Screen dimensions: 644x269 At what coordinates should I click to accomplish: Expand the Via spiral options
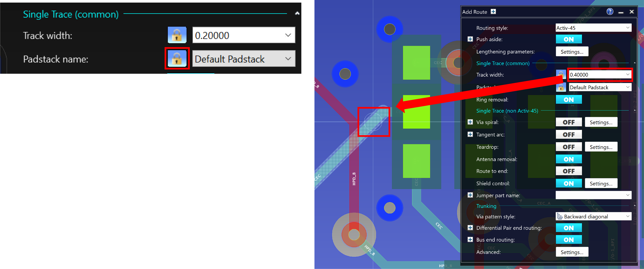coord(470,122)
